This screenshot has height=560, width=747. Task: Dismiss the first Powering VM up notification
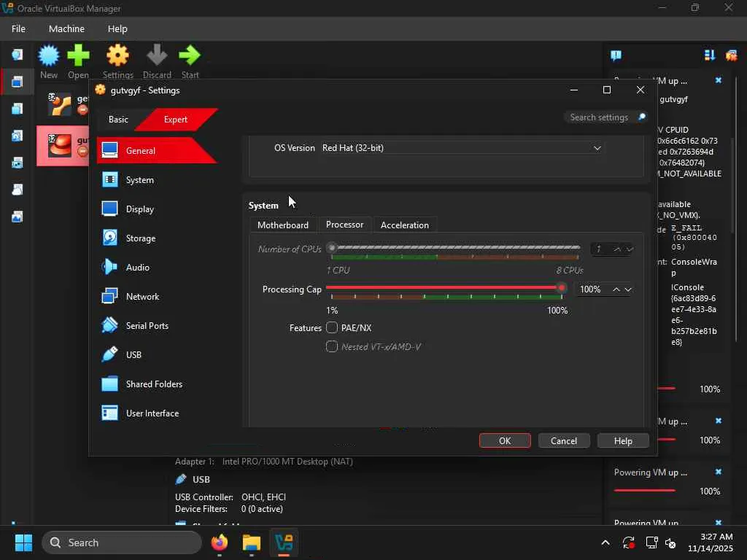pos(719,80)
